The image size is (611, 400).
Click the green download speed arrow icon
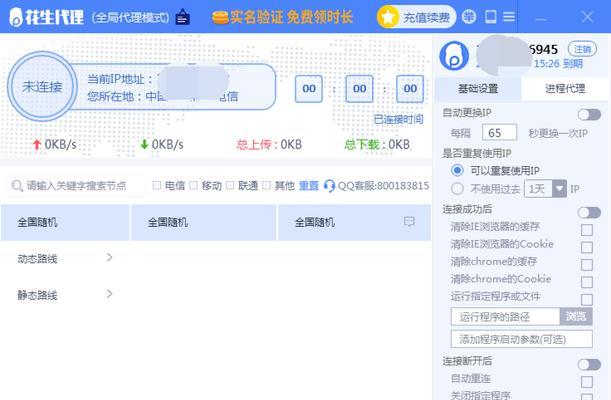pyautogui.click(x=144, y=144)
